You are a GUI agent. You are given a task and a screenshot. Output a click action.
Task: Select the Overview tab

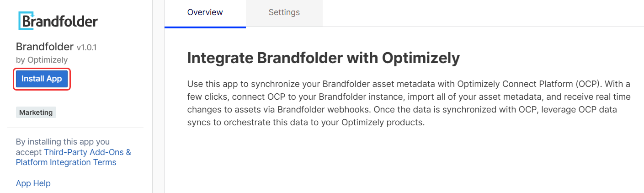[205, 12]
